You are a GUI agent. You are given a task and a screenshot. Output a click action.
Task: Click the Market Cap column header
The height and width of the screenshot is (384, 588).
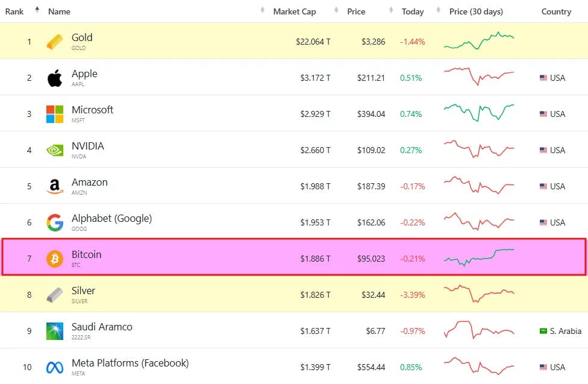(x=295, y=11)
